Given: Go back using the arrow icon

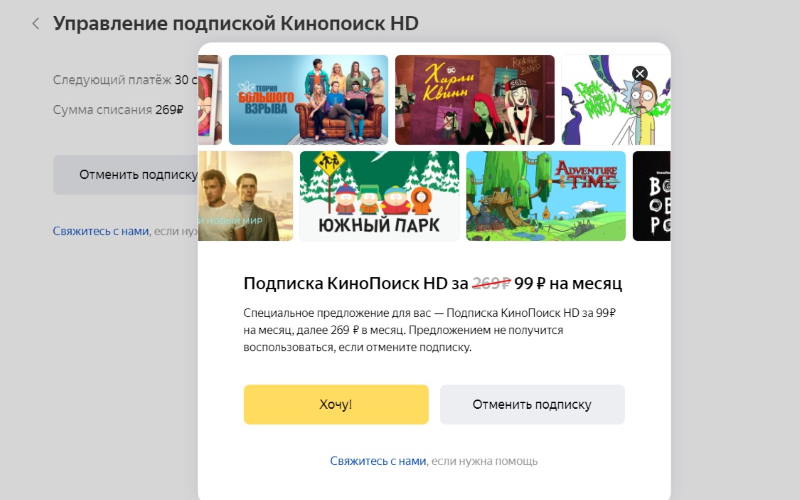Looking at the screenshot, I should pos(36,23).
